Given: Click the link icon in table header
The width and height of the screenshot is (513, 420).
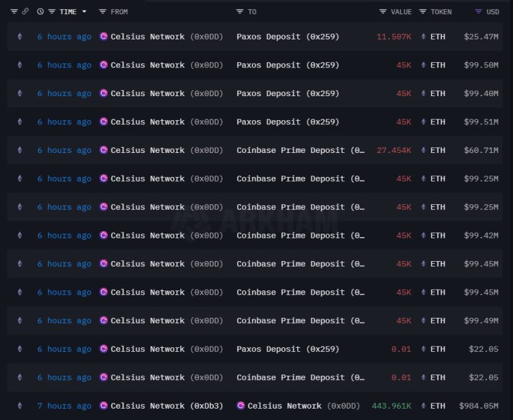Looking at the screenshot, I should coord(25,11).
